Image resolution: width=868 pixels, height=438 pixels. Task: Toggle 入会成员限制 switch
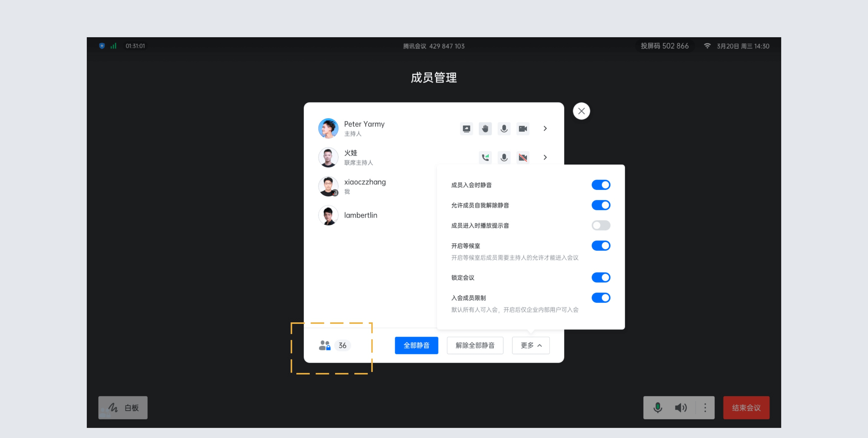(601, 298)
